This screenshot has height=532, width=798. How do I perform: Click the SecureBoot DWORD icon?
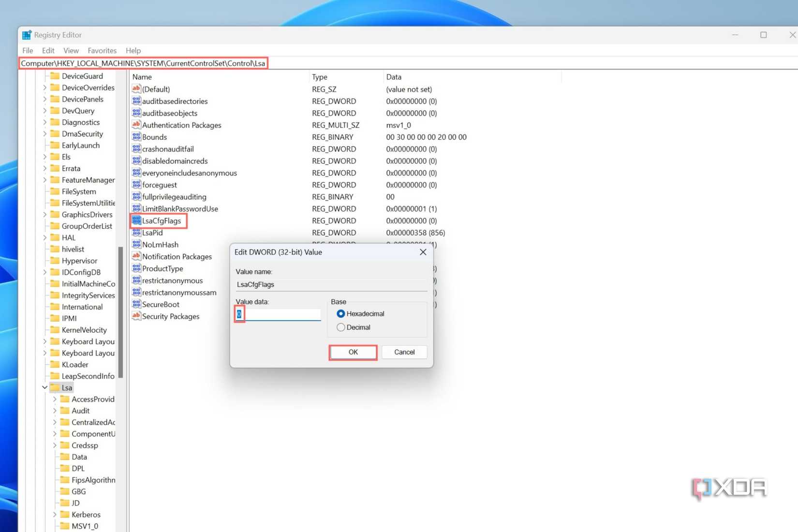coord(136,304)
